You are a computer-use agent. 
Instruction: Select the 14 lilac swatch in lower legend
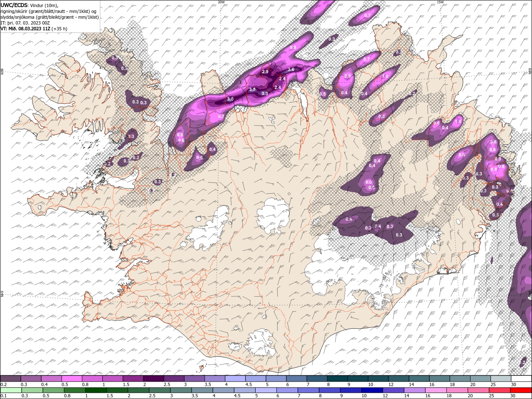415,390
